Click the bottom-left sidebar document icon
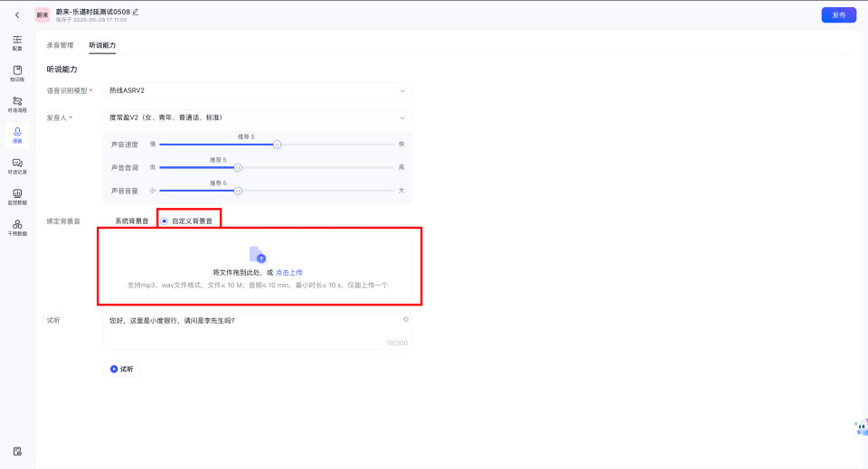868x469 pixels. (17, 451)
